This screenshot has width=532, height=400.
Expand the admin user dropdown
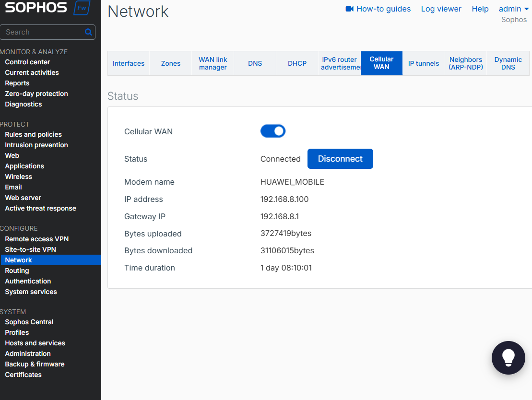pos(513,9)
